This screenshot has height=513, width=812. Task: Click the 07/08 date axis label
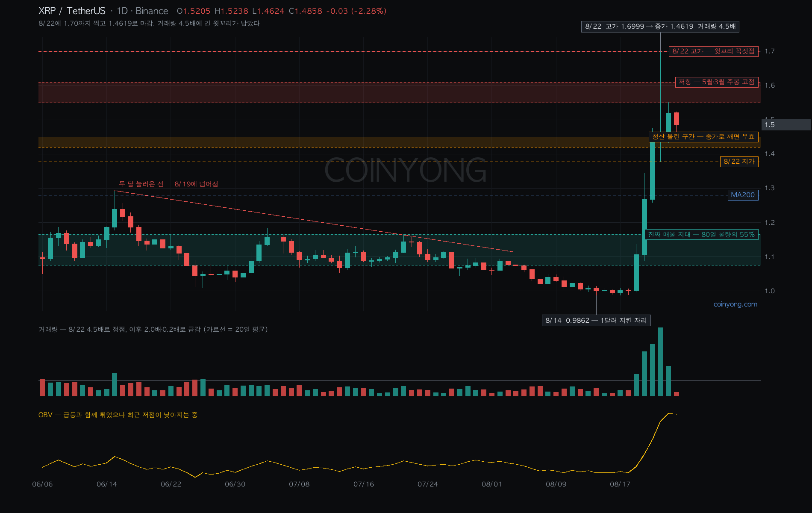pos(299,484)
